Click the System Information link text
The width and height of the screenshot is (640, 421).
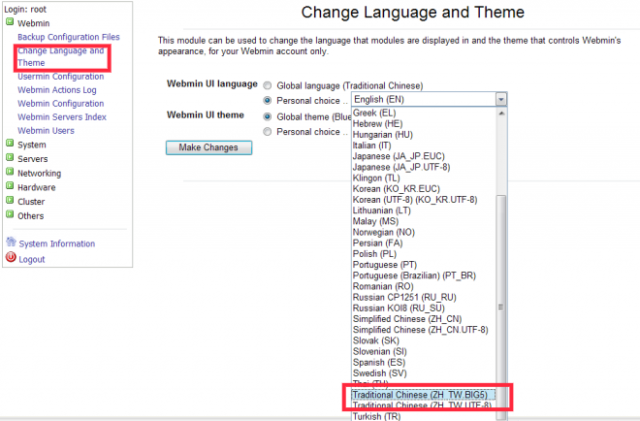tap(57, 244)
